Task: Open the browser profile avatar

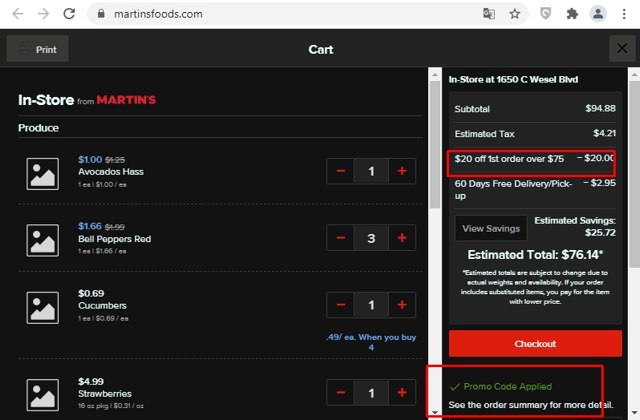Action: coord(598,14)
